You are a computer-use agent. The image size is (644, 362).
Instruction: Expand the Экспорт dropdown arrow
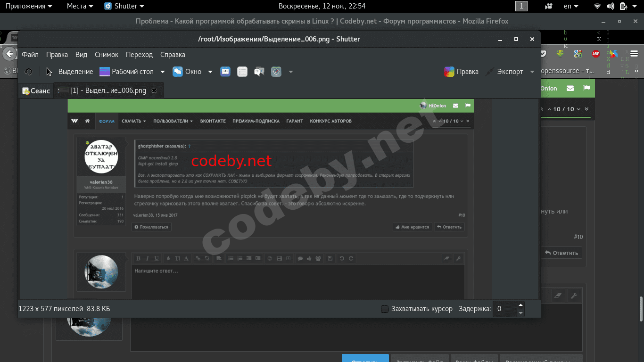tap(532, 72)
